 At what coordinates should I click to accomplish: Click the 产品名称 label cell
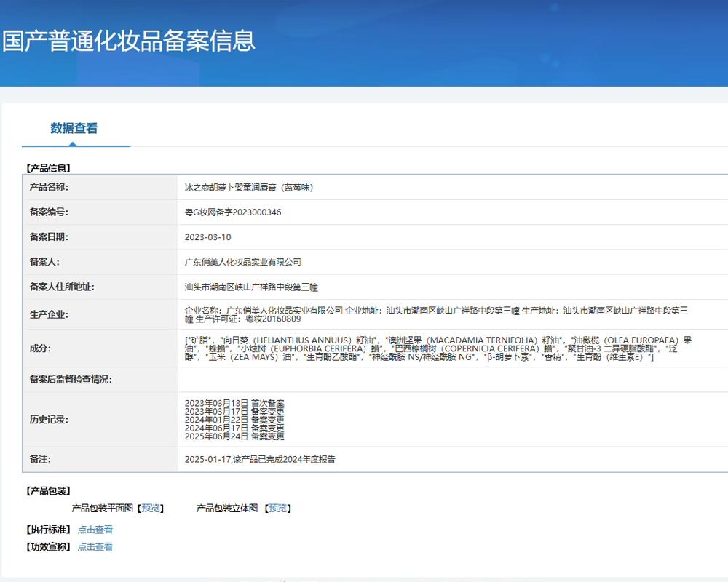point(49,188)
